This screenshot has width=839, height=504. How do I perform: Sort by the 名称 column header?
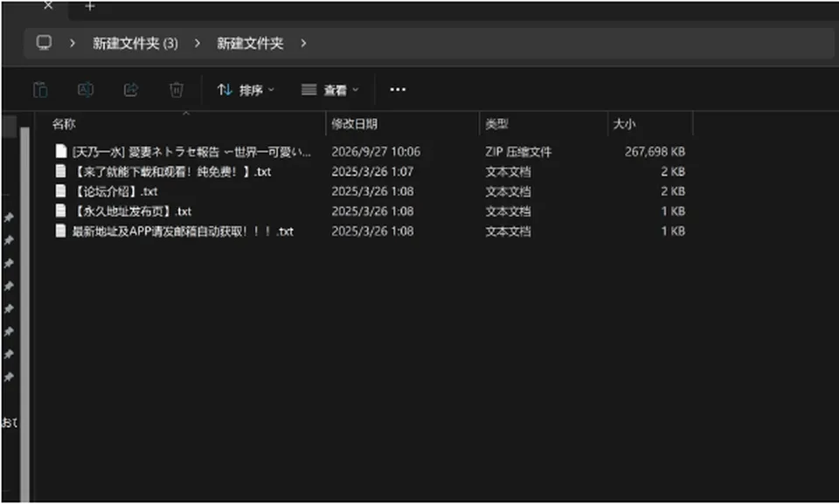[64, 124]
